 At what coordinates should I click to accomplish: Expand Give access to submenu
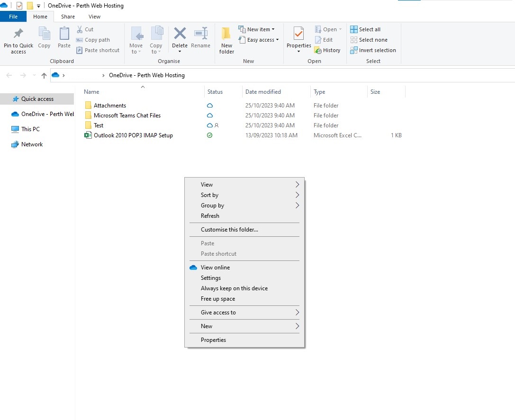pos(297,313)
